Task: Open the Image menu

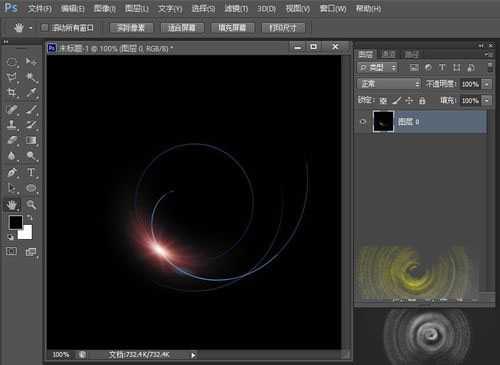Action: pos(104,9)
